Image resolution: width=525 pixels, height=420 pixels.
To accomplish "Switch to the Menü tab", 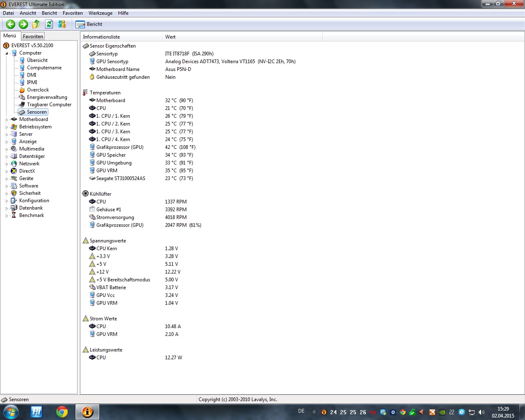I will click(10, 36).
